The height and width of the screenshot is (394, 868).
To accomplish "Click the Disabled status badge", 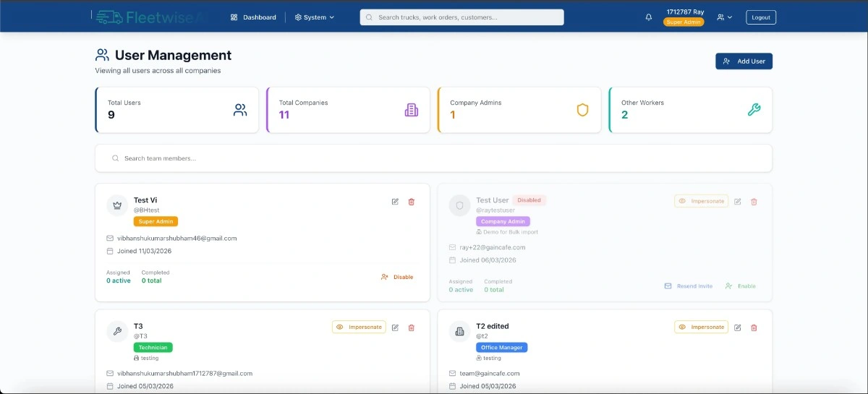I will (x=529, y=200).
